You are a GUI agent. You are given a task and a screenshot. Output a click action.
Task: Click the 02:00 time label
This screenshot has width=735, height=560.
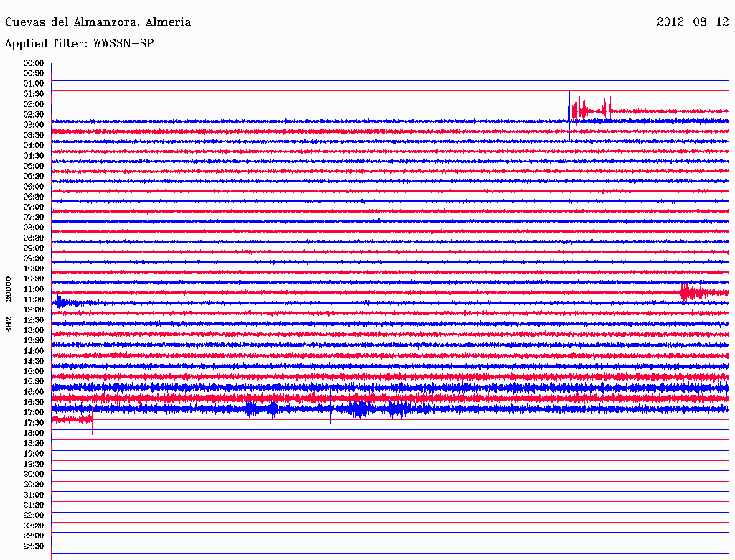pos(34,104)
